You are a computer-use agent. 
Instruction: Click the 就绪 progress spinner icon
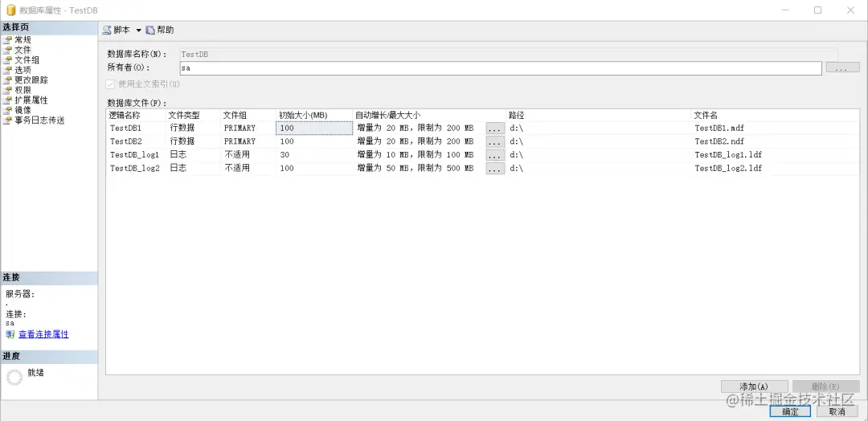point(14,377)
